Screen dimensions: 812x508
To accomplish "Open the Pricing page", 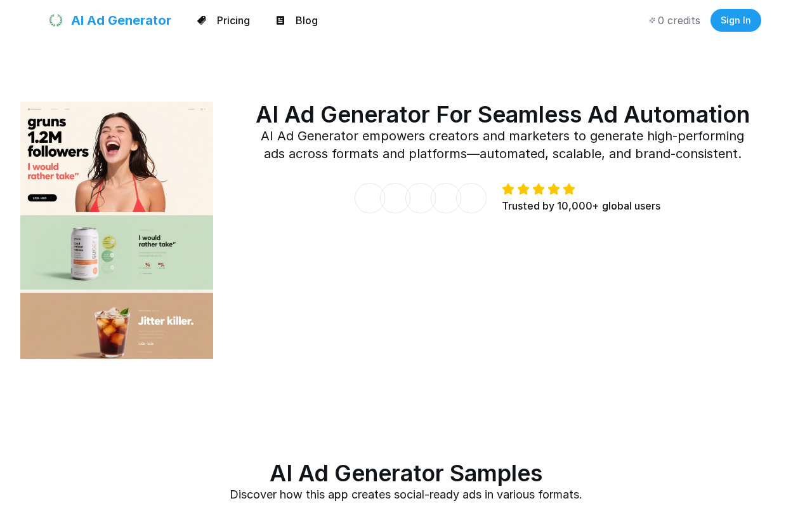I will point(233,20).
